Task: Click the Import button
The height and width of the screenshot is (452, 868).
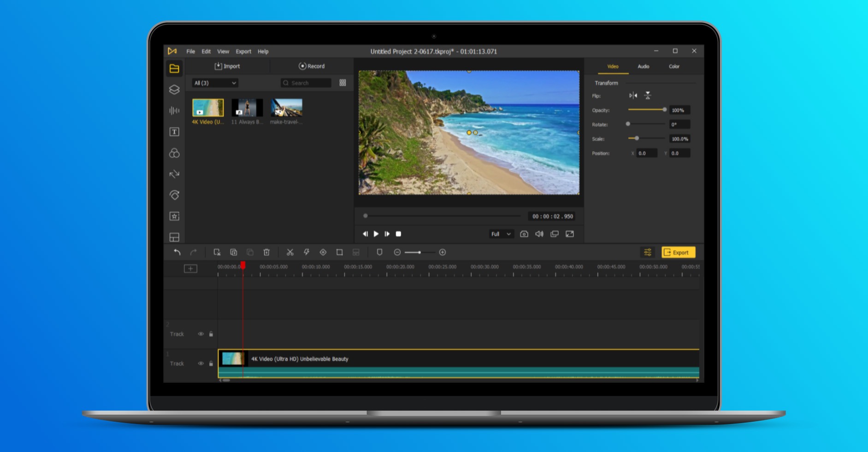Action: (227, 66)
